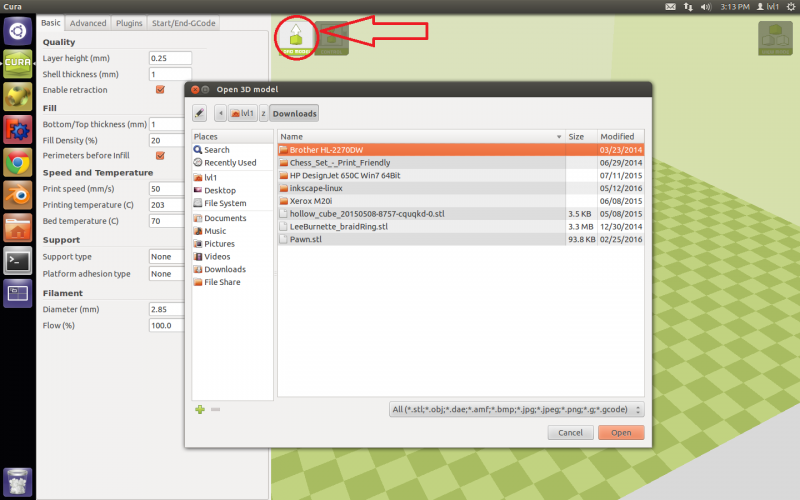Click the Load model icon in Cura

click(x=296, y=38)
